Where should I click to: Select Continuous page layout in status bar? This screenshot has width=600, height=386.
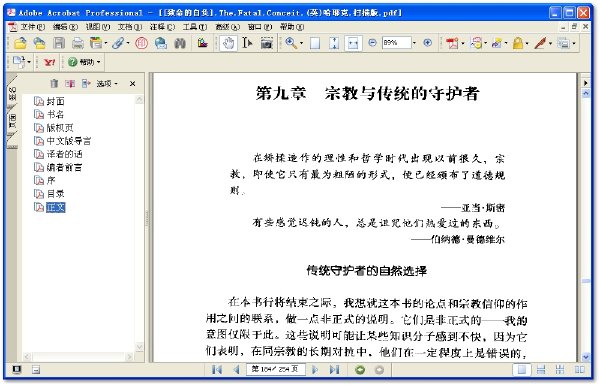[541, 370]
